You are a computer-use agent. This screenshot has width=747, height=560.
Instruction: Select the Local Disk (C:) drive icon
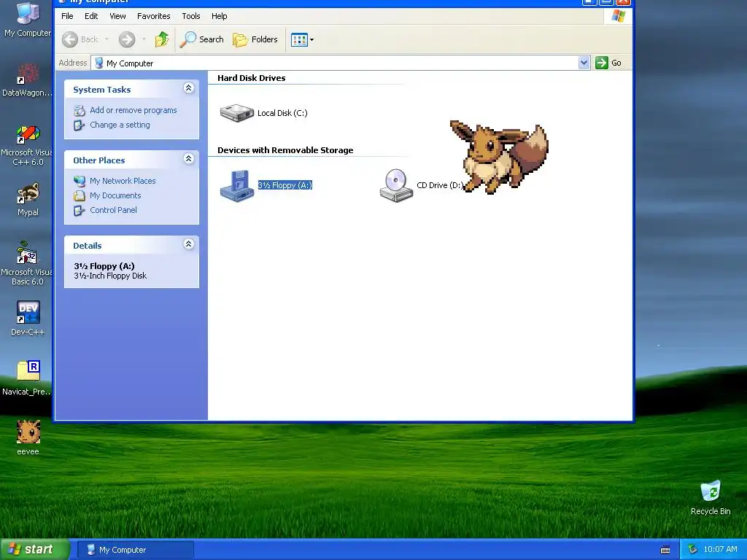[237, 113]
